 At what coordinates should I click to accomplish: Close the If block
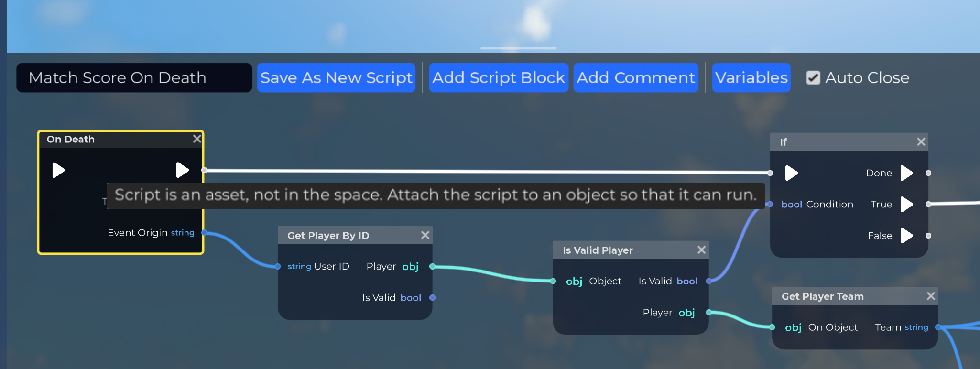(921, 142)
